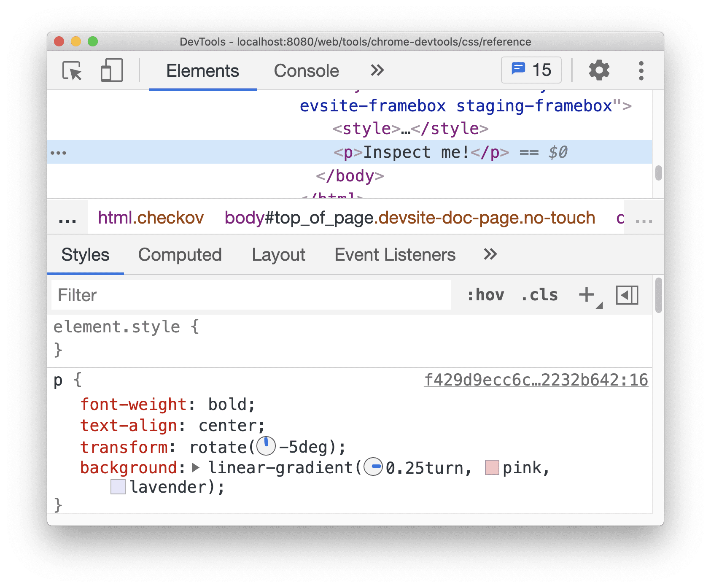The height and width of the screenshot is (588, 711).
Task: Activate the inspect element picker icon
Action: (x=72, y=70)
